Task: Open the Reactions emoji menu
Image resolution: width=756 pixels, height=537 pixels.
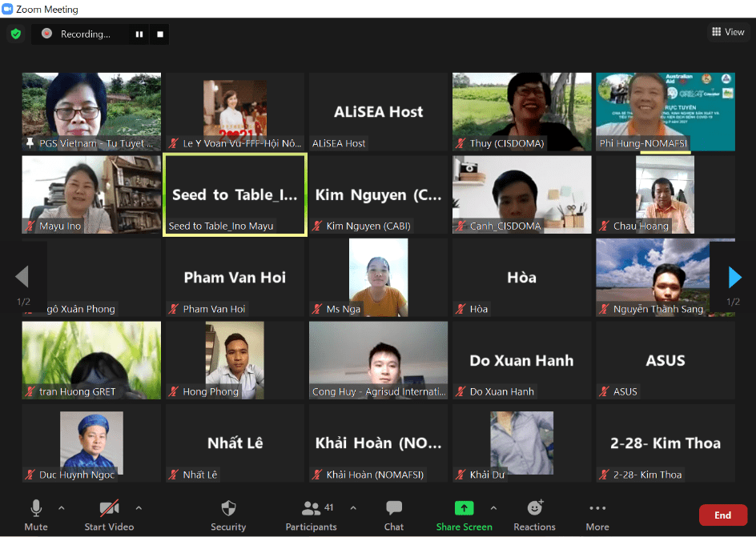Action: pyautogui.click(x=534, y=514)
